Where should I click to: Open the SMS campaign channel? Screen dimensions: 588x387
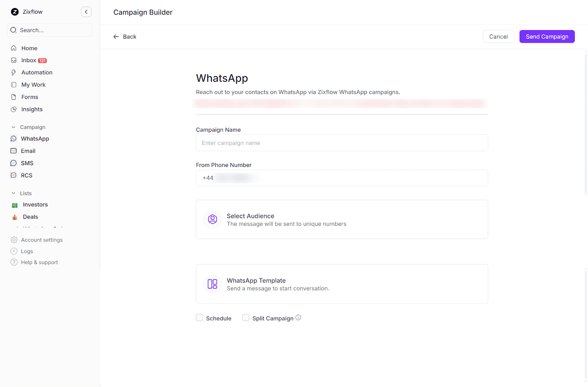click(x=14, y=163)
